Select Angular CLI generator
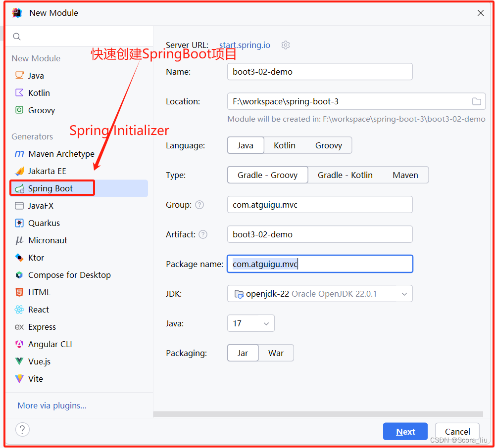The height and width of the screenshot is (448, 495). (79, 344)
